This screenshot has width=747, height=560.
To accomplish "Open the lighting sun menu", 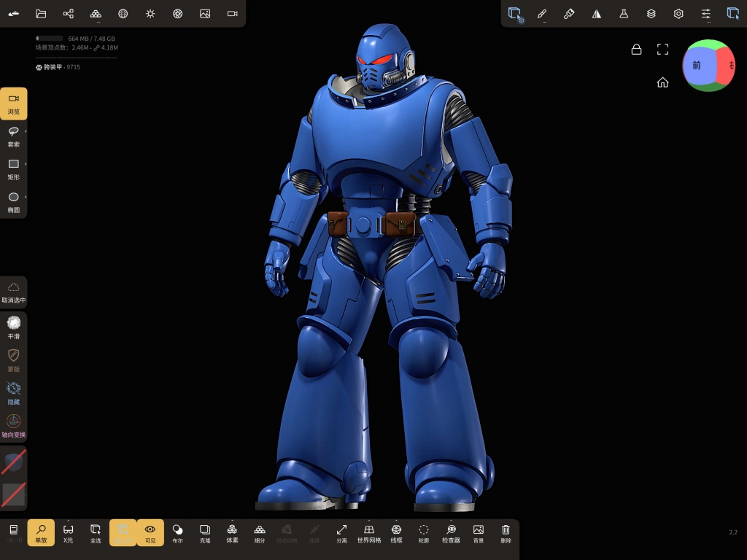I will pyautogui.click(x=150, y=13).
